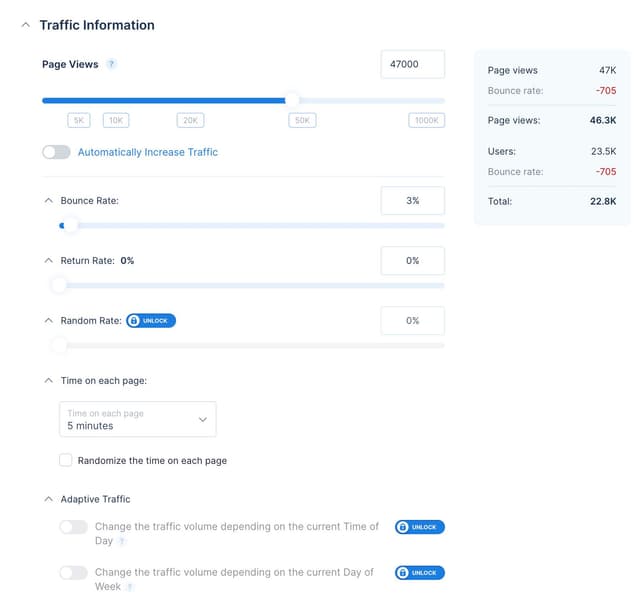The width and height of the screenshot is (640, 602).
Task: Open the Time on each page dropdown
Action: click(138, 419)
